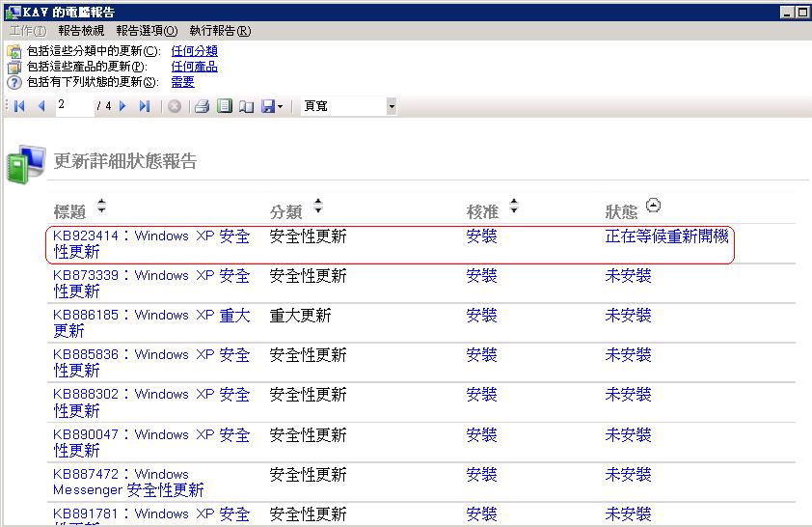Go to previous report page
Screen dimensions: 812x527
[41, 107]
